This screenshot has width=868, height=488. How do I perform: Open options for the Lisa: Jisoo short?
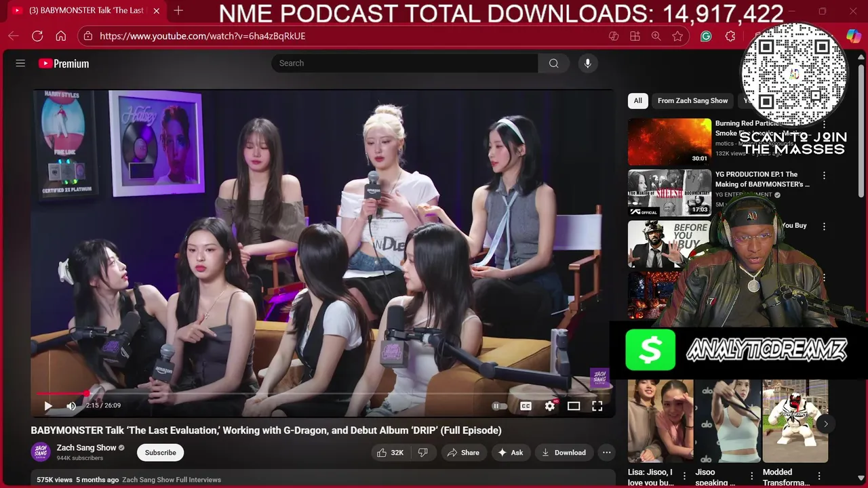[685, 476]
